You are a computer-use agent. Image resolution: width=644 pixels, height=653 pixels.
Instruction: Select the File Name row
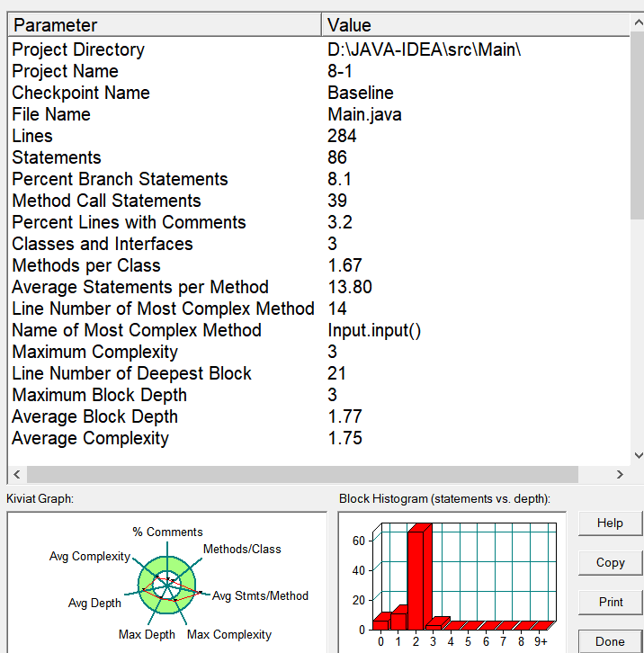(318, 114)
